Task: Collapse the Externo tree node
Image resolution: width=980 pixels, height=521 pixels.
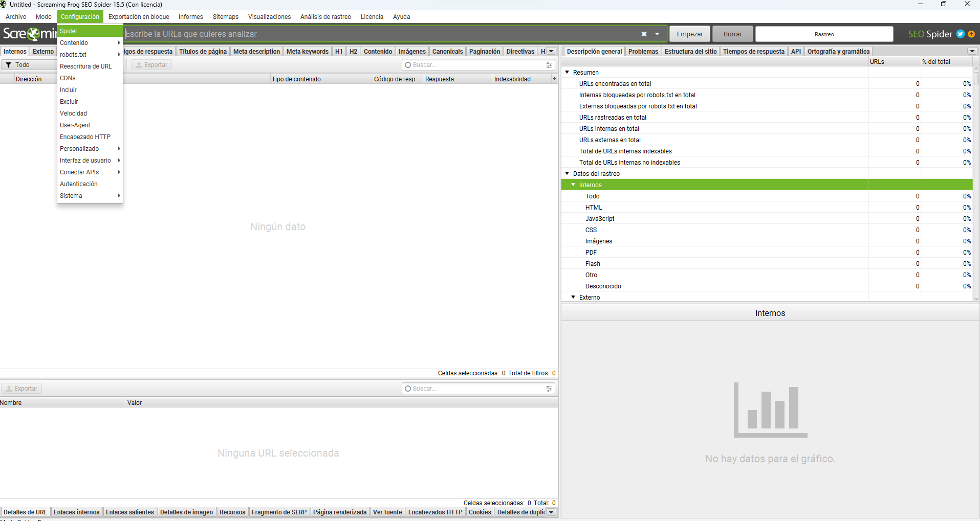Action: (573, 297)
